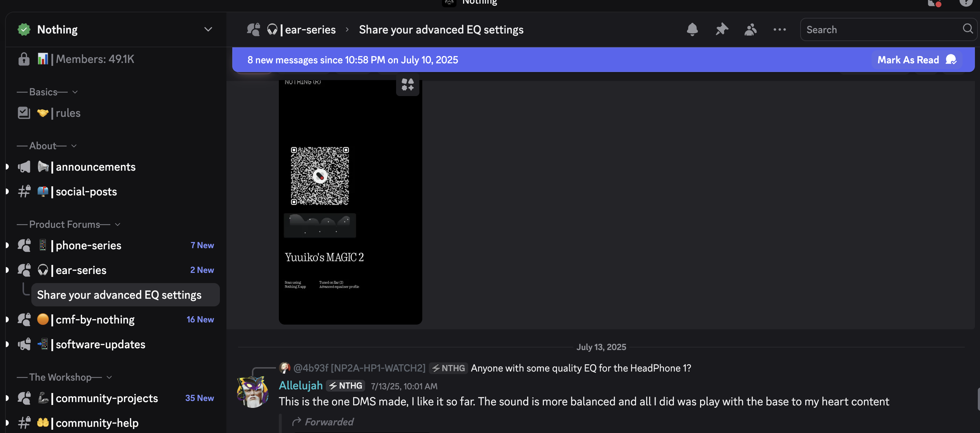The width and height of the screenshot is (980, 433).
Task: Click the search magnifier icon
Action: coord(968,29)
